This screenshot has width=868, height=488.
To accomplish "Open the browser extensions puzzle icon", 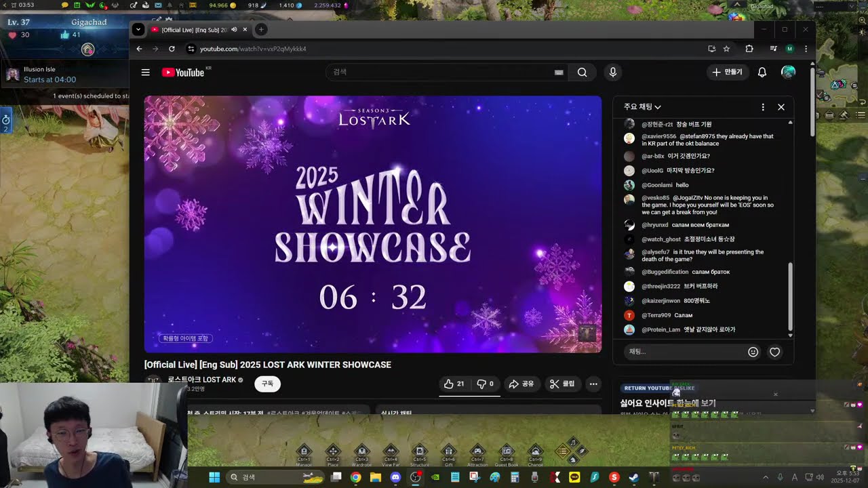I will tap(749, 49).
